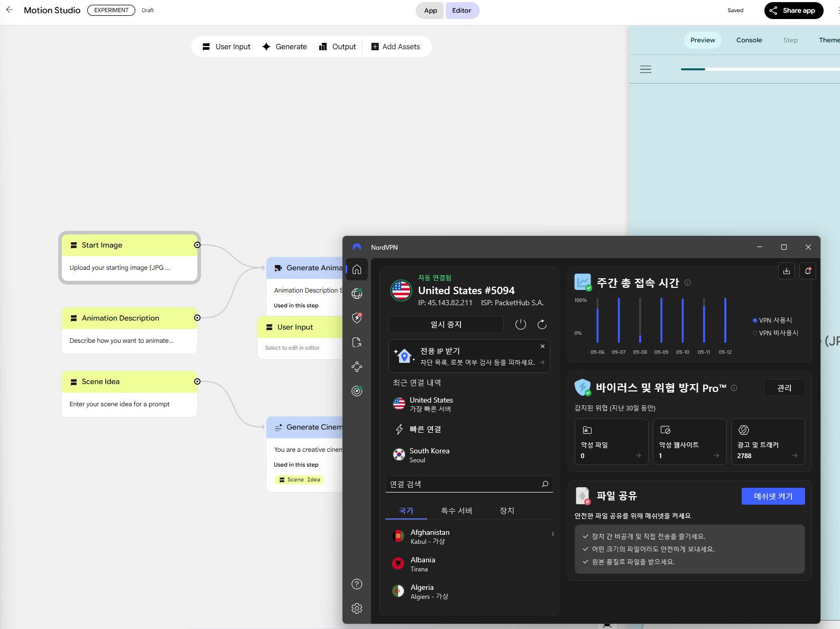
Task: Open ads and trackers detail card
Action: [768, 442]
